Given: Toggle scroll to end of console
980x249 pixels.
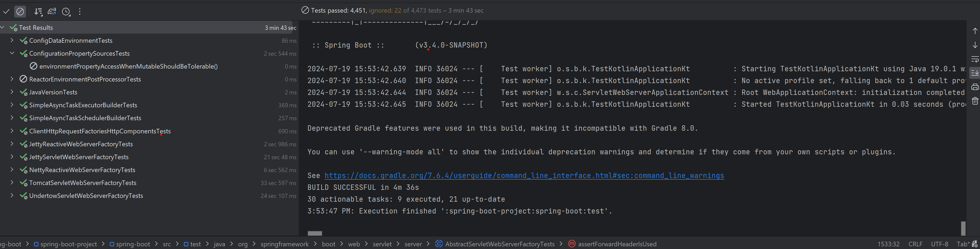Looking at the screenshot, I should coord(975,73).
